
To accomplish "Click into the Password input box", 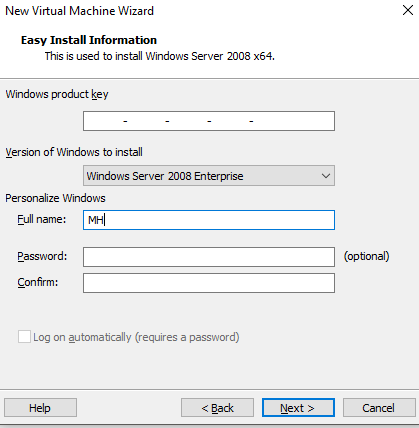I will coord(209,257).
